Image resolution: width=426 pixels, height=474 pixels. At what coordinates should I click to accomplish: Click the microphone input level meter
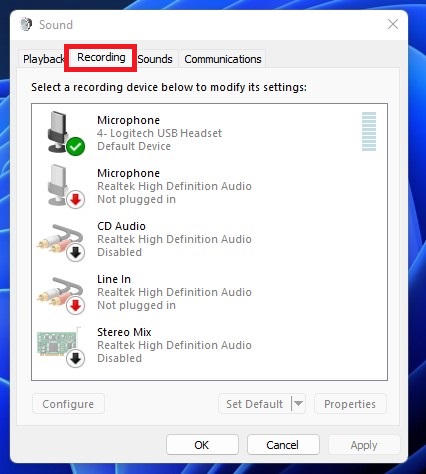pos(369,132)
